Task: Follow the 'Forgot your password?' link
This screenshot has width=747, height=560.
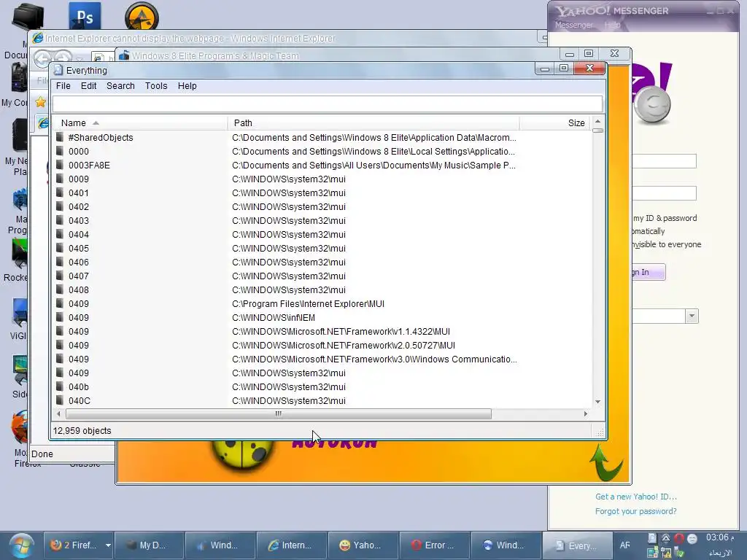Action: click(636, 511)
